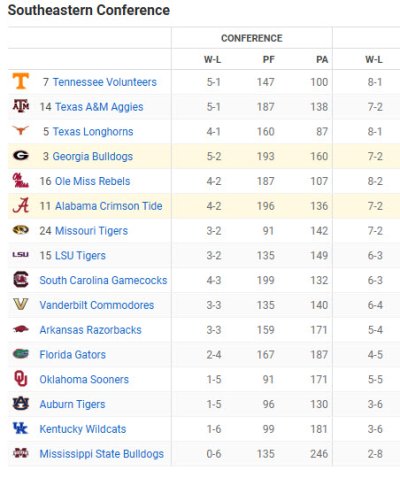
Task: Open the LSU Tigers team link
Action: tap(80, 256)
